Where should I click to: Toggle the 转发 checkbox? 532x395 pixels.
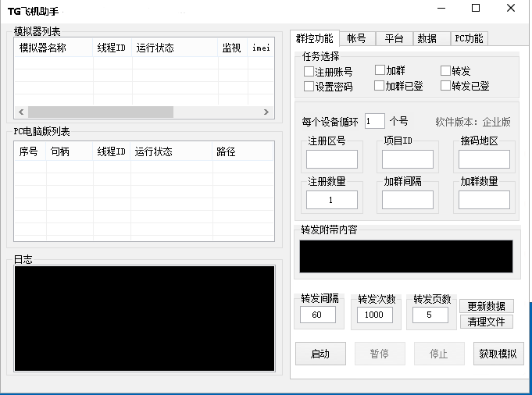click(x=446, y=72)
